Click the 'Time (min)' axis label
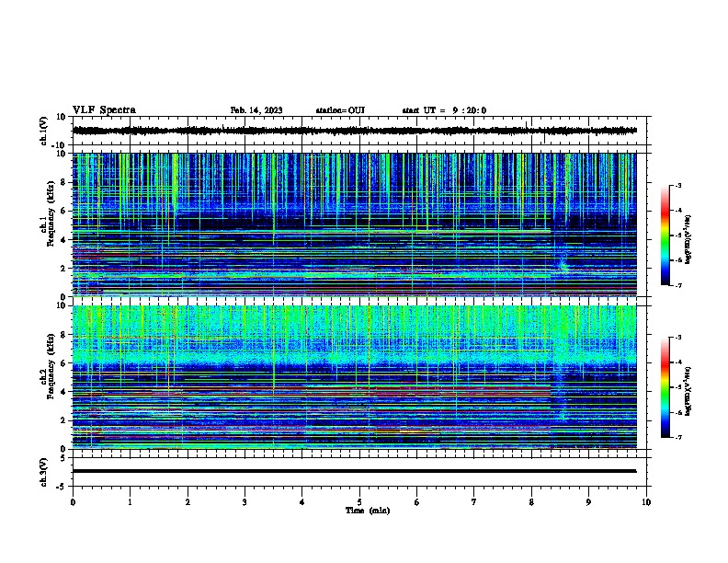The width and height of the screenshot is (728, 563). tap(368, 511)
